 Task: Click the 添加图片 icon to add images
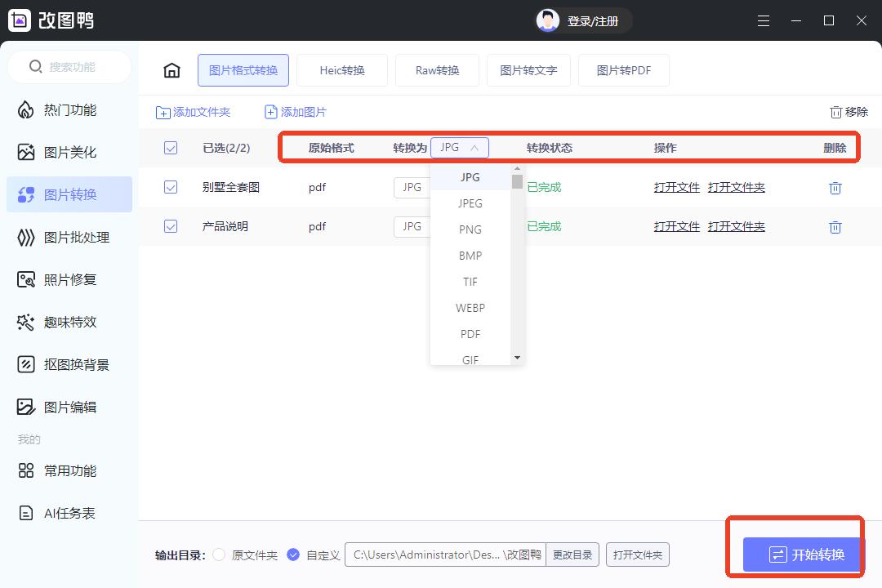tap(271, 110)
